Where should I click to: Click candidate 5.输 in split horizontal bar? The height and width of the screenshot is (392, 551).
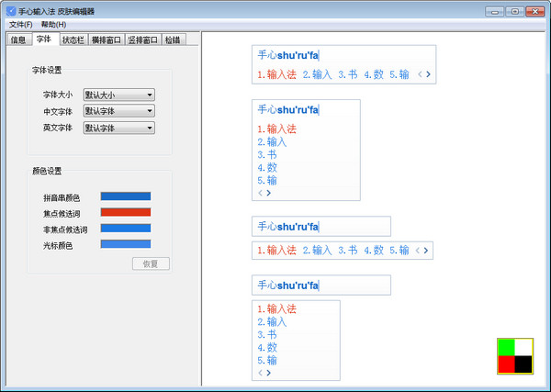[x=399, y=251]
